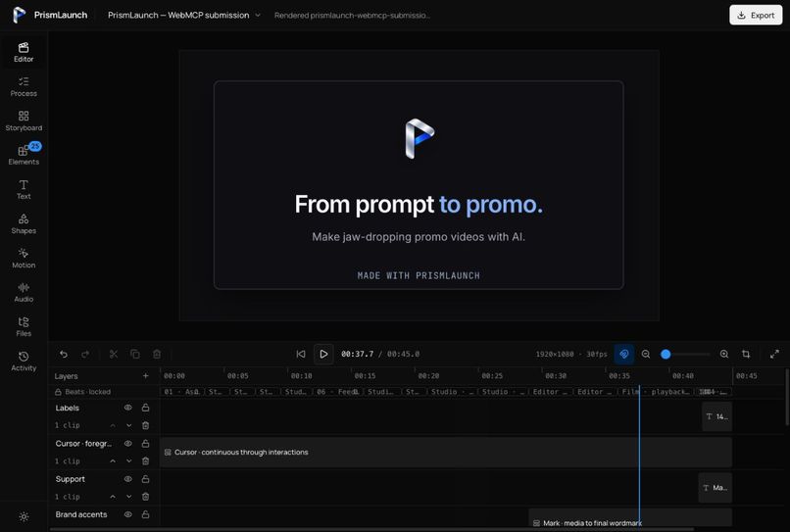Select the 01 · As beat segment

(181, 392)
